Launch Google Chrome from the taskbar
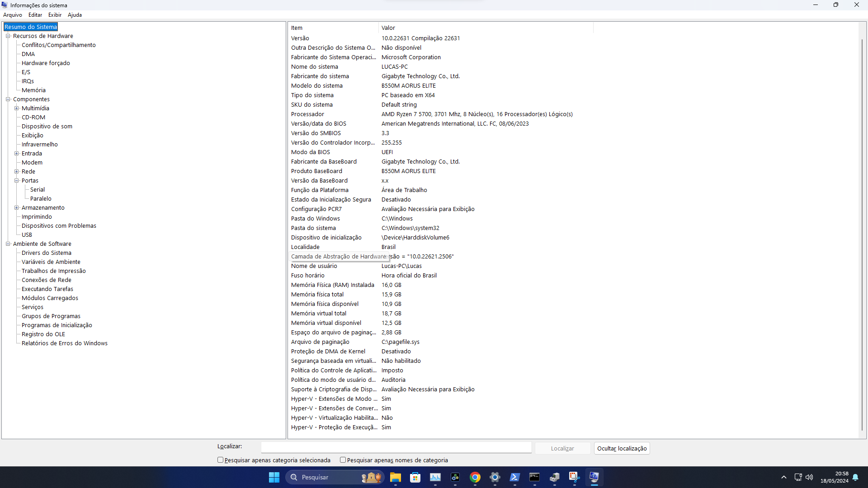868x488 pixels. click(475, 477)
